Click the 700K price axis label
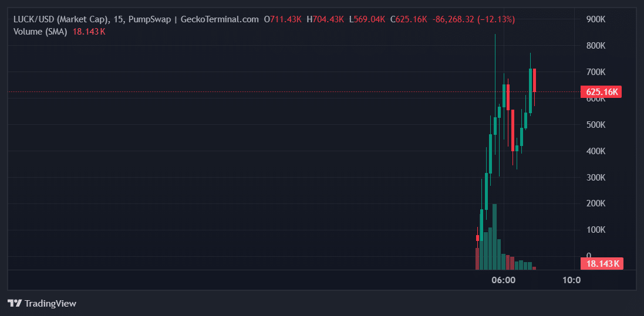This screenshot has height=316, width=644. pyautogui.click(x=595, y=72)
